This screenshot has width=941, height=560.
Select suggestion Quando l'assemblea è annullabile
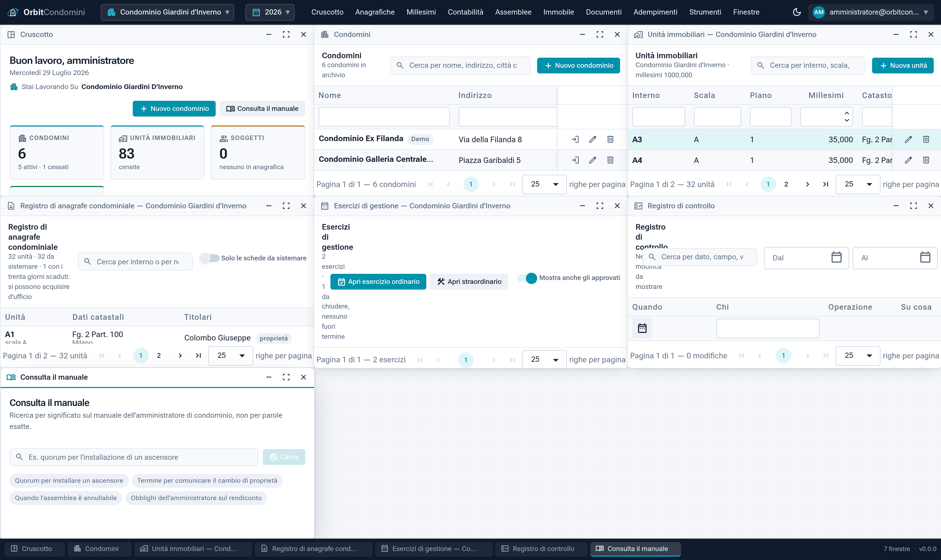[x=66, y=498]
